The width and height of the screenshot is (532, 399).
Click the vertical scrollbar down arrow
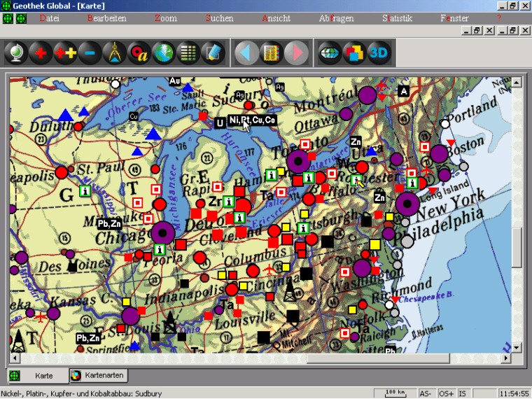pos(517,347)
